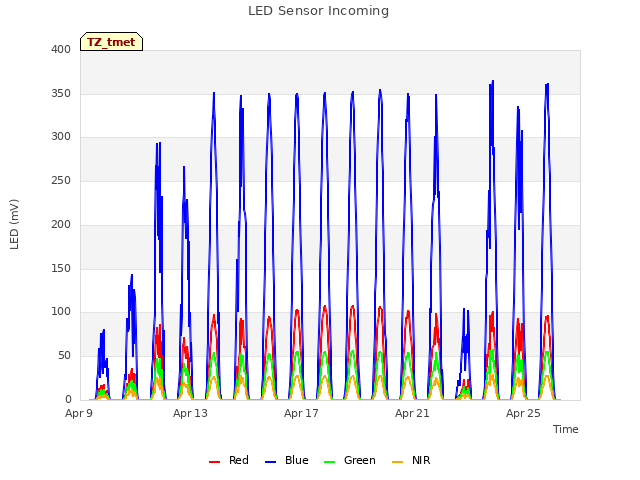Click the 250 y-axis tick label

(x=61, y=180)
